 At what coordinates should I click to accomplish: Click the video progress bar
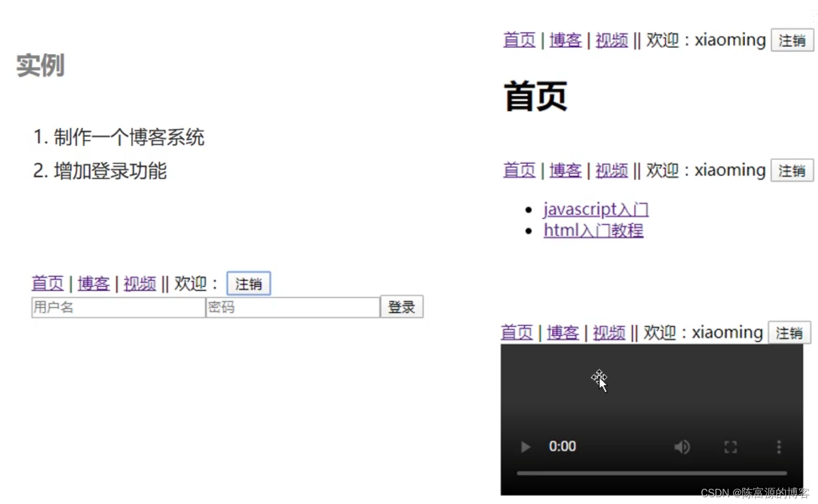click(x=652, y=473)
